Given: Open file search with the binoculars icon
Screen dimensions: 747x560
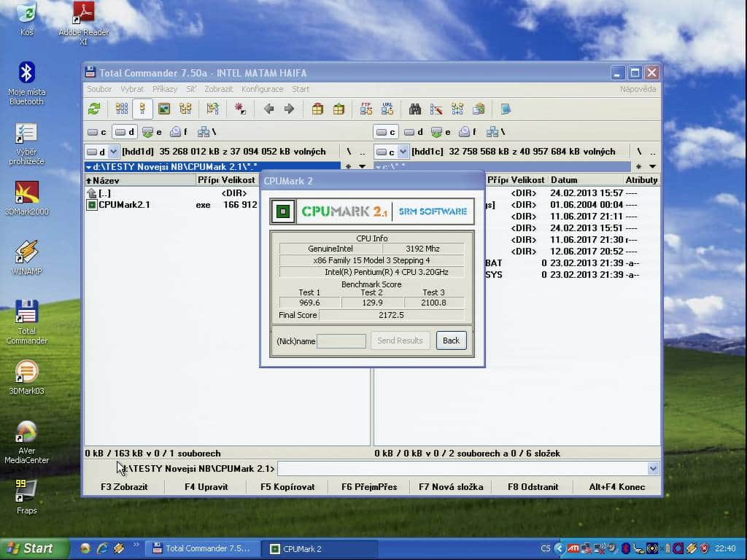Looking at the screenshot, I should coord(415,109).
